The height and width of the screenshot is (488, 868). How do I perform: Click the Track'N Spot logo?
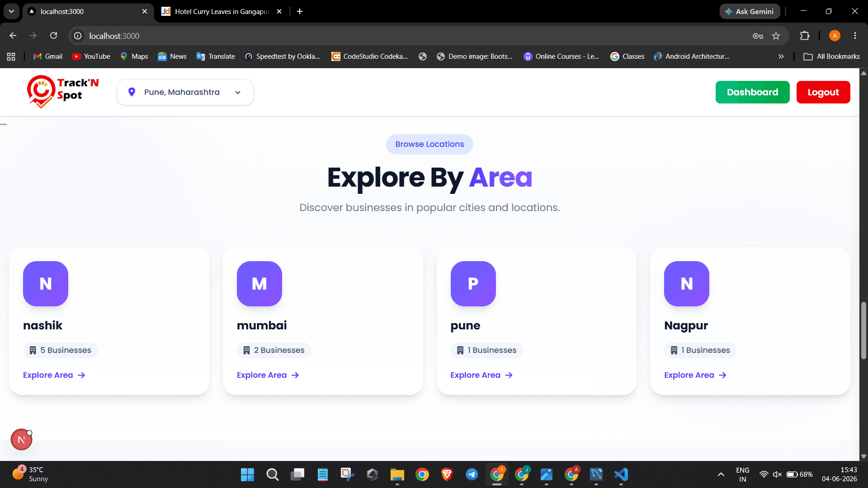(x=63, y=92)
